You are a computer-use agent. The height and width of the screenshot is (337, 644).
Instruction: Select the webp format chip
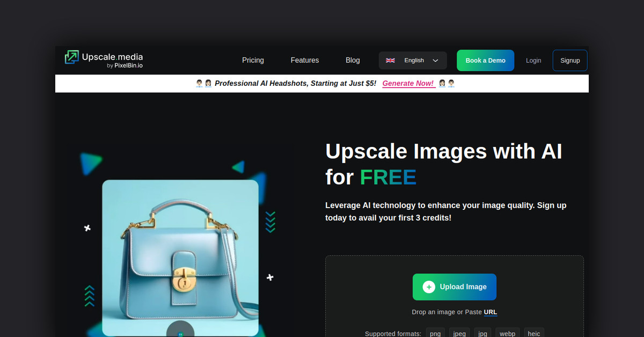click(x=507, y=333)
